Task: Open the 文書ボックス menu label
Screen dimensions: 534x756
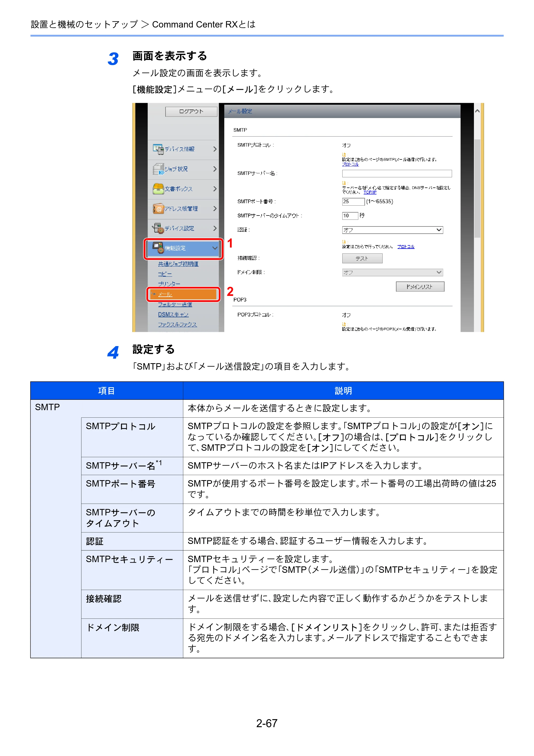Action: click(178, 189)
